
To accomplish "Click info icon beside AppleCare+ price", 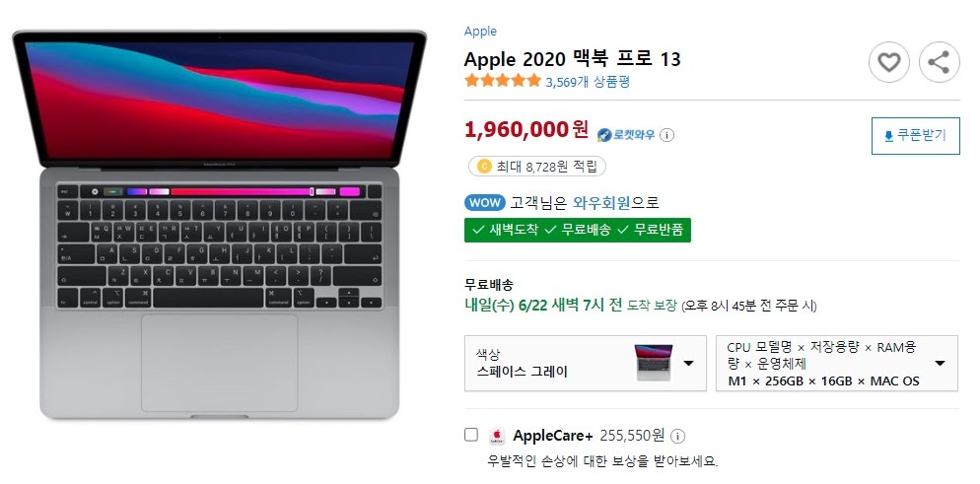I will point(678,436).
